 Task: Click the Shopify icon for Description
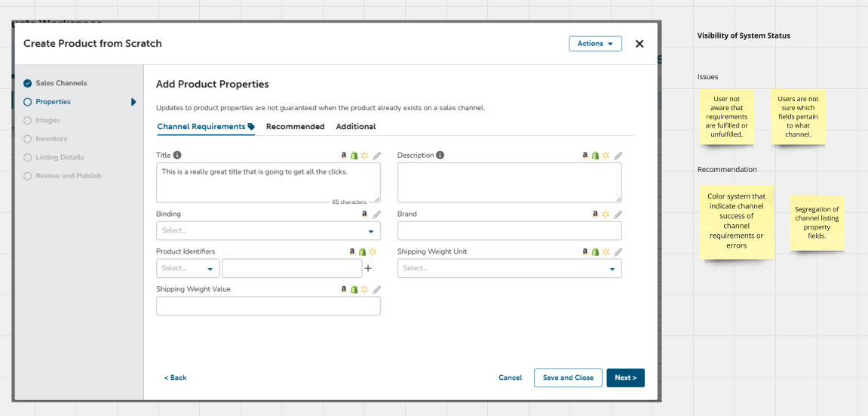tap(596, 156)
